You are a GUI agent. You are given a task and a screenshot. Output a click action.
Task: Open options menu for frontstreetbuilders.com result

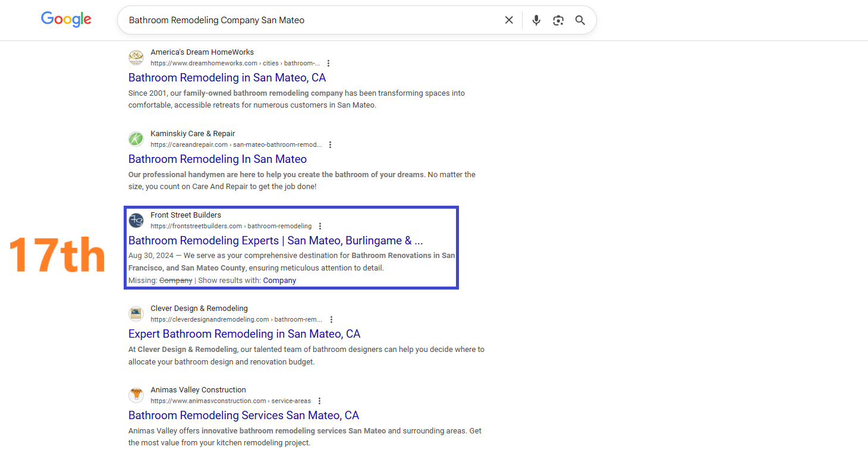(x=320, y=226)
